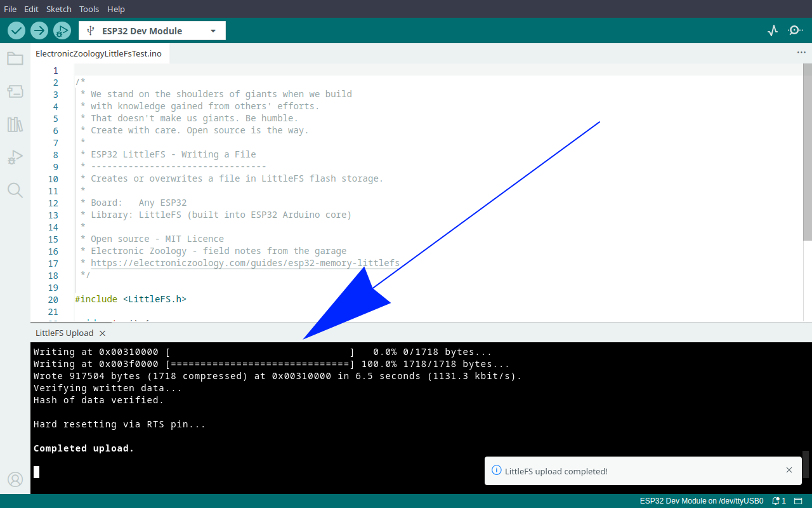Open the ESP32 Dev Module board dropdown
812x508 pixels.
click(152, 30)
